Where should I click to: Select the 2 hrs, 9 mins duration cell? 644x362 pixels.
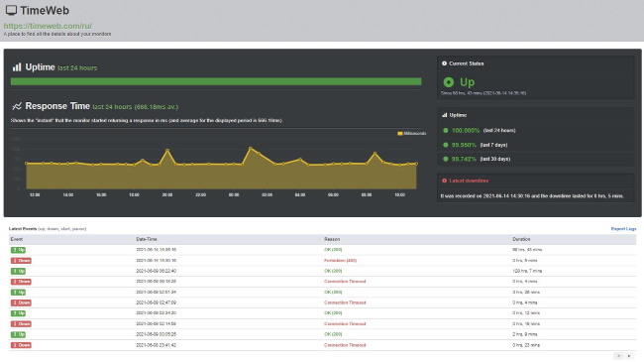point(524,334)
